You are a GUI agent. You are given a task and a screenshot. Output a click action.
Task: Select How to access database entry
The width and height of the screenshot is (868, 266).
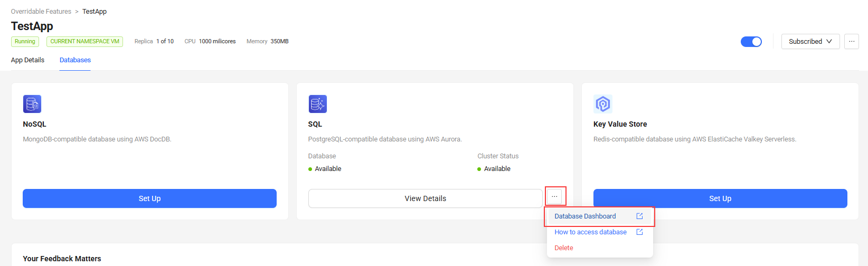tap(599, 232)
